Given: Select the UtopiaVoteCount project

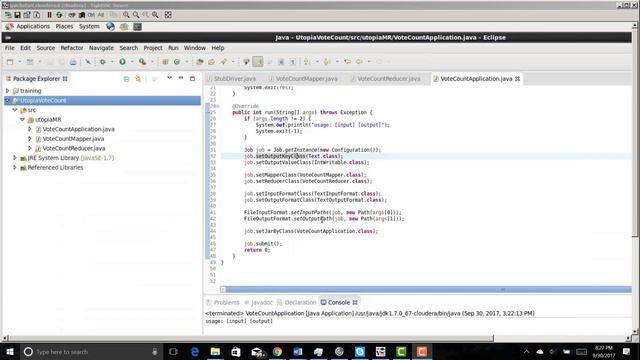Looking at the screenshot, I should 102,100.
